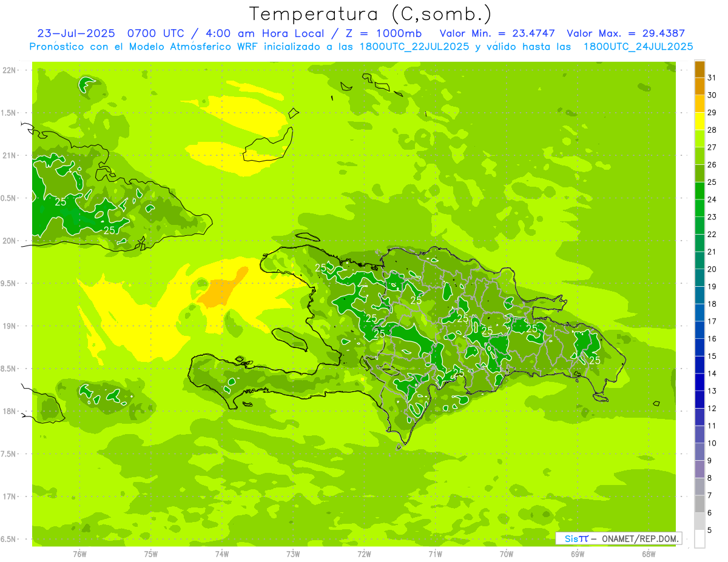The image size is (728, 562).
Task: Click the legend value 31
Action: (712, 78)
